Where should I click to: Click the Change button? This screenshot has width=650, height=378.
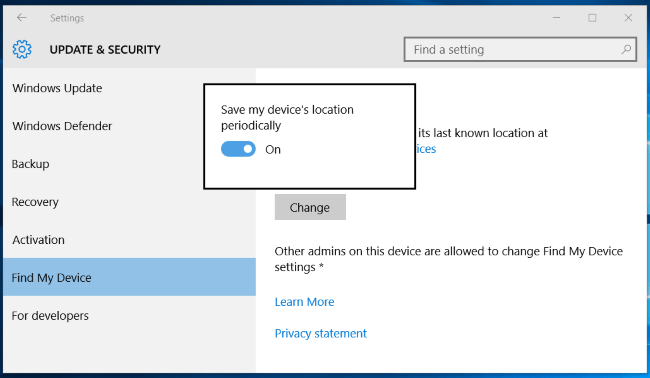click(x=310, y=207)
